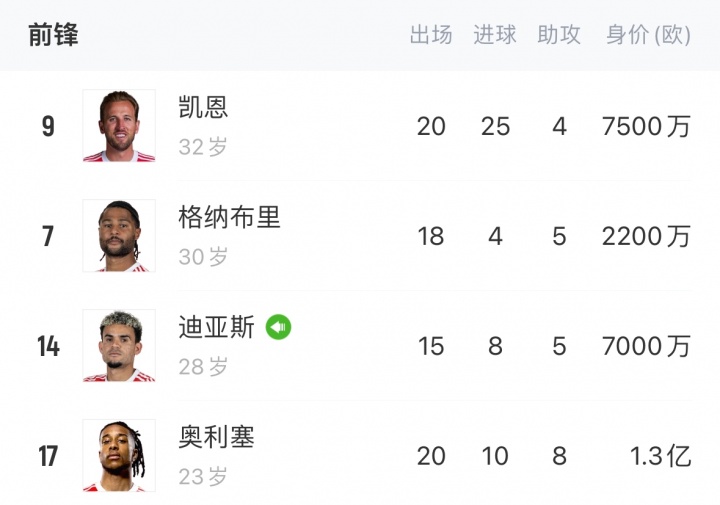Open 奥利塞's player photo
This screenshot has height=505, width=720.
[x=119, y=456]
